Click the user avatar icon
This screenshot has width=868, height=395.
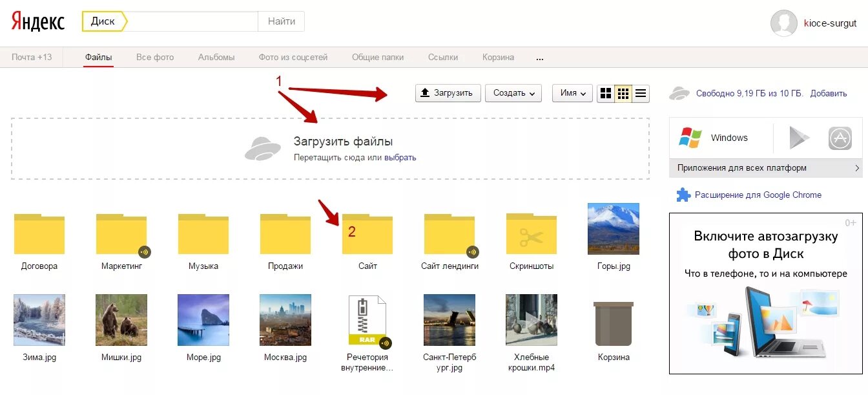pyautogui.click(x=784, y=23)
